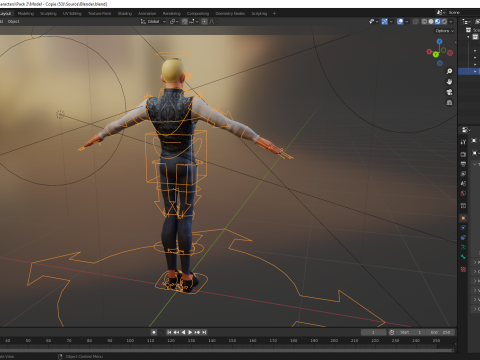Click the blue Z axis gizmo ball
Screen dimensions: 480x360
pyautogui.click(x=439, y=41)
